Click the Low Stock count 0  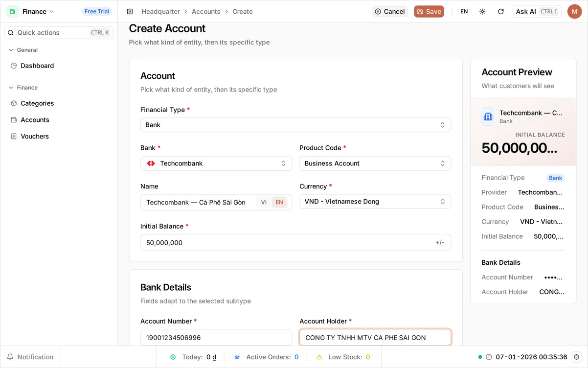click(x=368, y=357)
